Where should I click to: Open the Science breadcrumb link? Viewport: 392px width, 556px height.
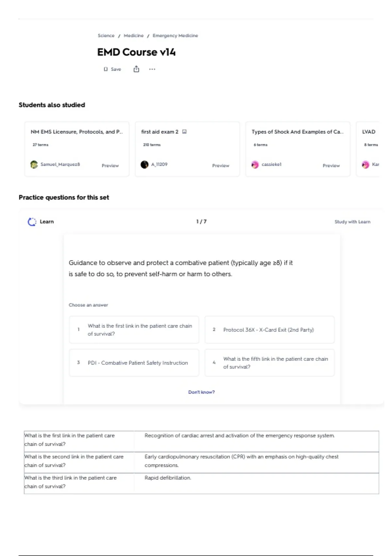click(106, 36)
